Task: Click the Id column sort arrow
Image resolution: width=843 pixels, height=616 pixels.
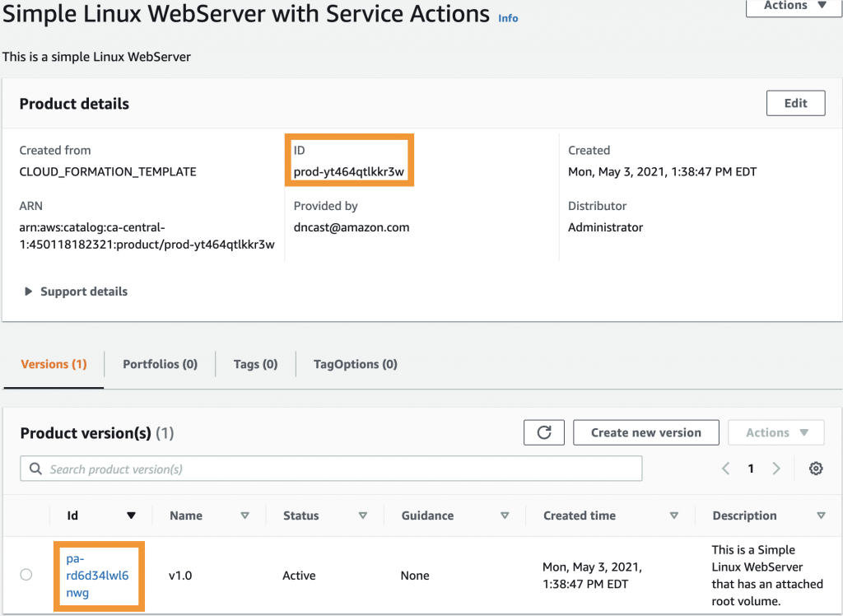Action: tap(132, 516)
